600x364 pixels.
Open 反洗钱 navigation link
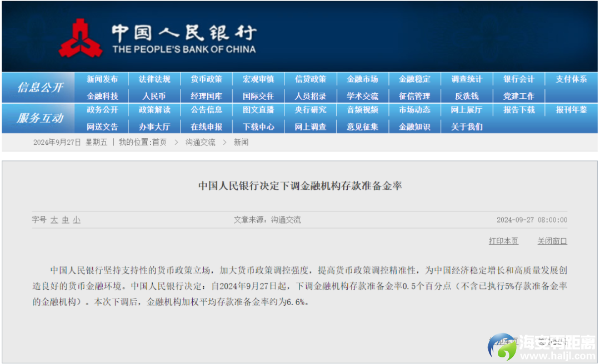pos(467,96)
